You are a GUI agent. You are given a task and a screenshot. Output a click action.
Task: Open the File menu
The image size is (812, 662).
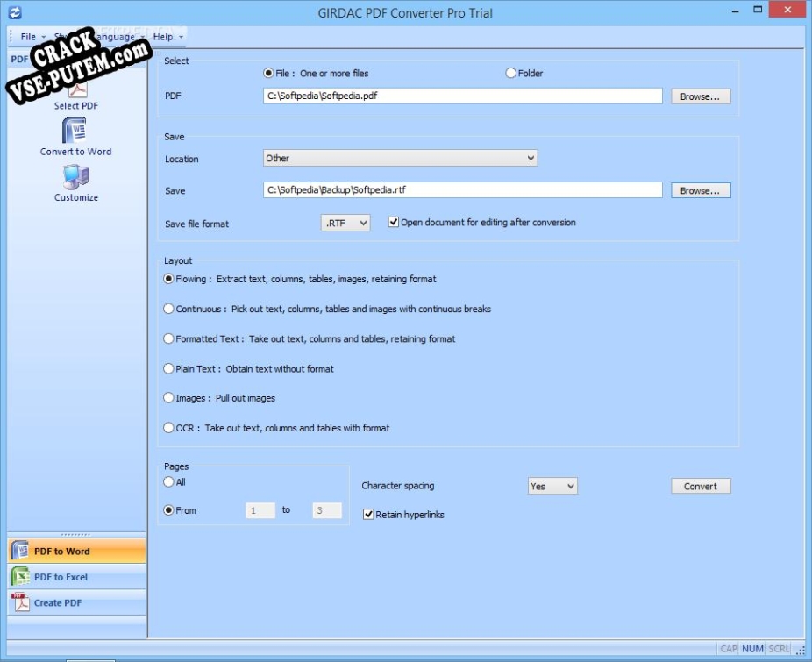pos(32,37)
